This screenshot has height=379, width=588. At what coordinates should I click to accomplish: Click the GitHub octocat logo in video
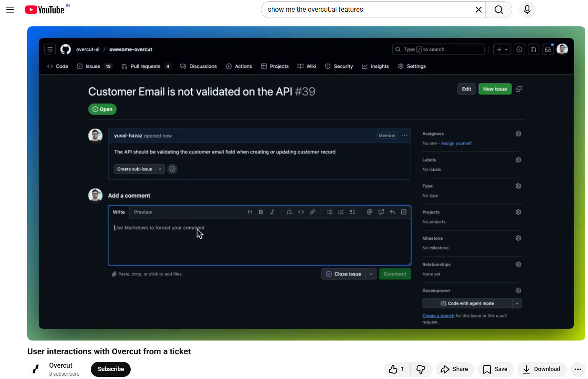tap(66, 49)
